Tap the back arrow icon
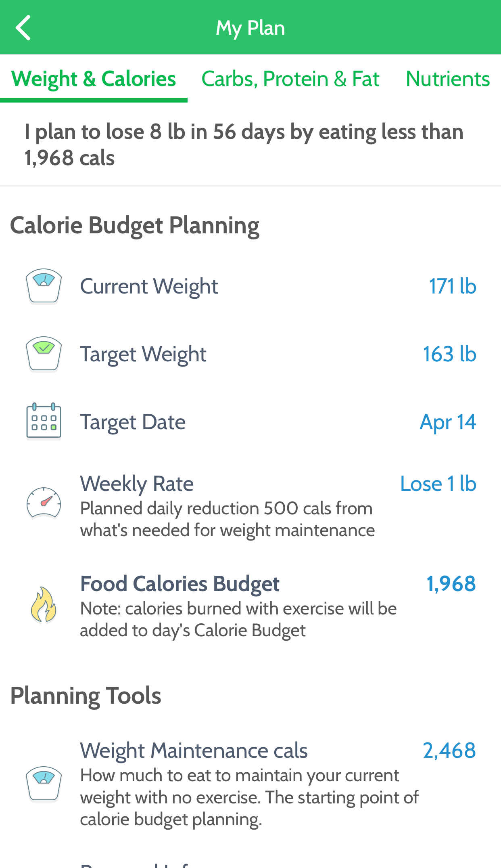 (23, 28)
